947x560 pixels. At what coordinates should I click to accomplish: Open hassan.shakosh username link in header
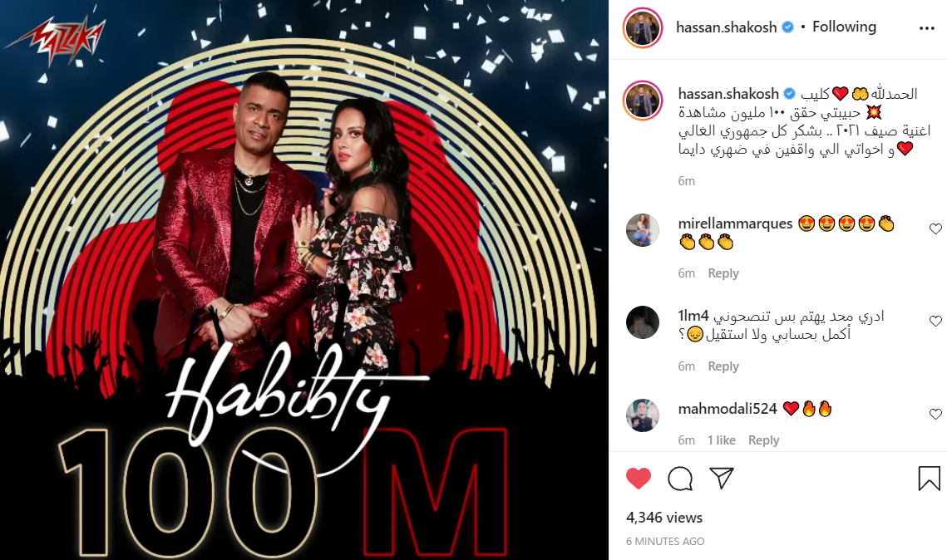click(726, 27)
